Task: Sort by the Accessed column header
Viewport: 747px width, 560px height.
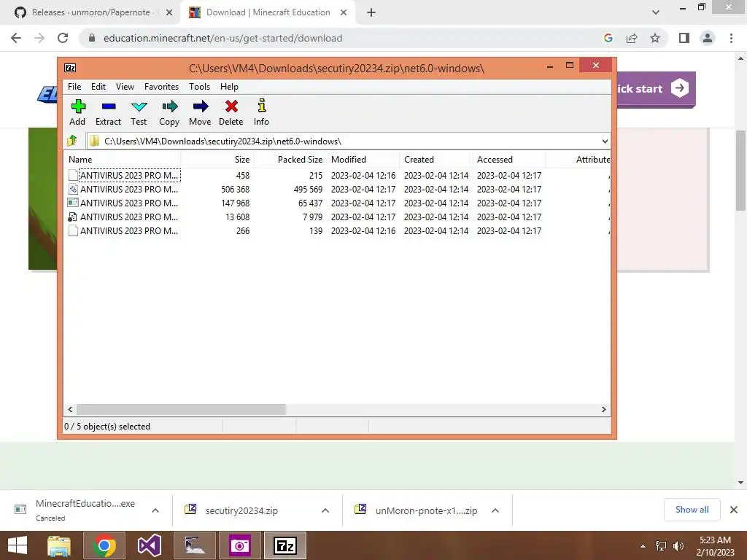Action: tap(509, 160)
